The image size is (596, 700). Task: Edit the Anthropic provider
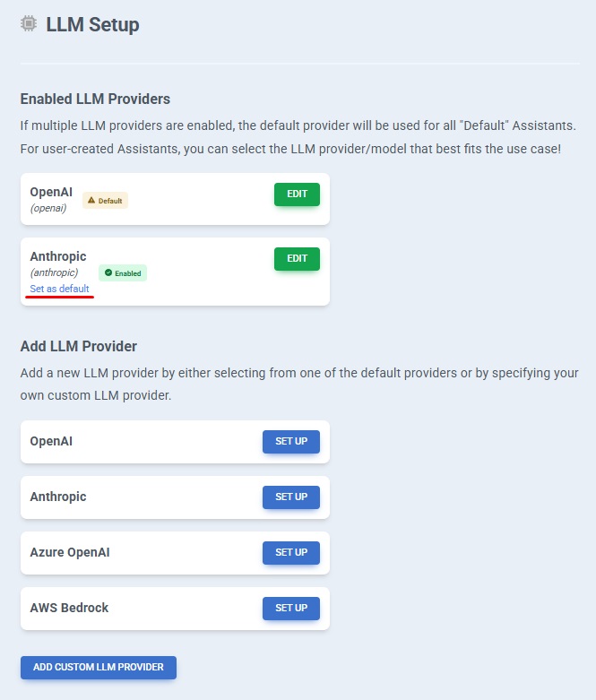coord(297,259)
